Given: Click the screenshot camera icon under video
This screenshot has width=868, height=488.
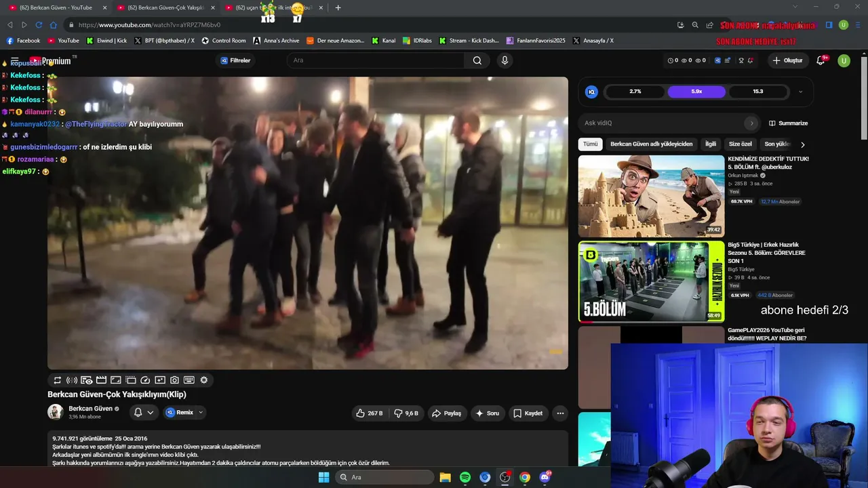Looking at the screenshot, I should [x=174, y=380].
